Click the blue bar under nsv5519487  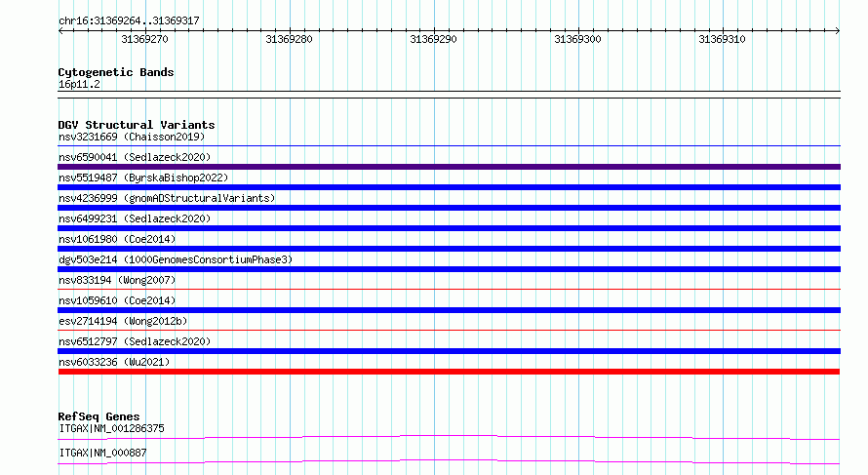[449, 187]
